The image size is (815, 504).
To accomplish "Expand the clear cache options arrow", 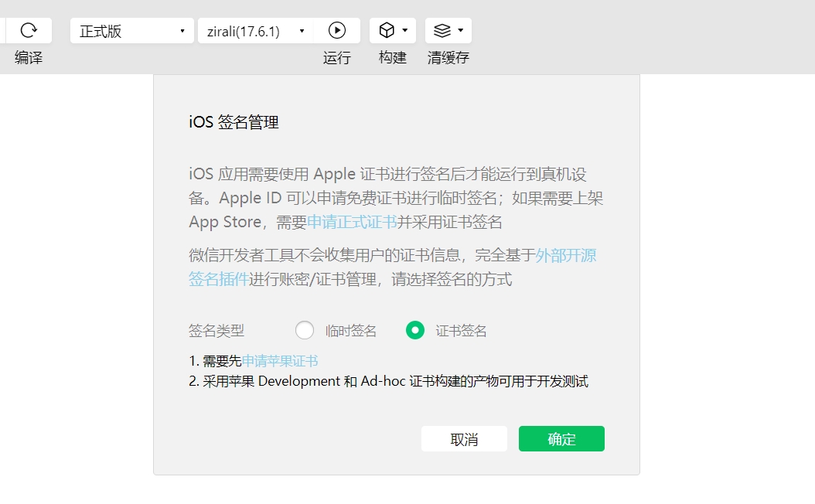I will click(x=461, y=30).
